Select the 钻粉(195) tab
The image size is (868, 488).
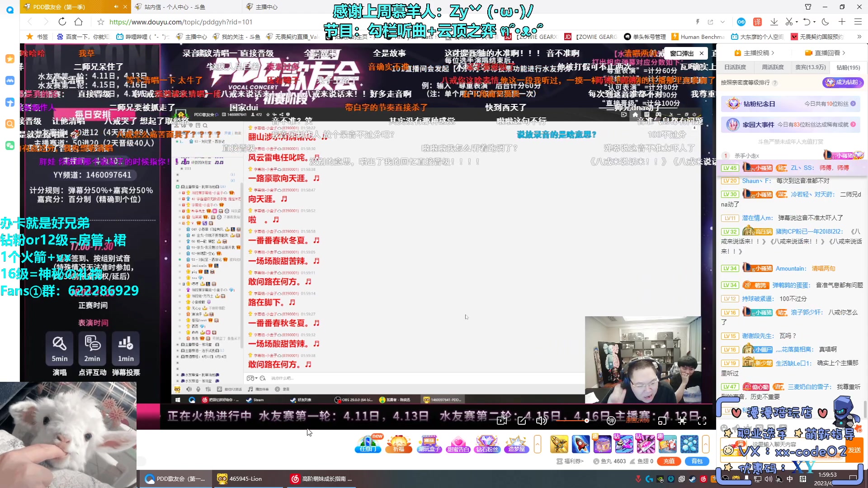(848, 67)
